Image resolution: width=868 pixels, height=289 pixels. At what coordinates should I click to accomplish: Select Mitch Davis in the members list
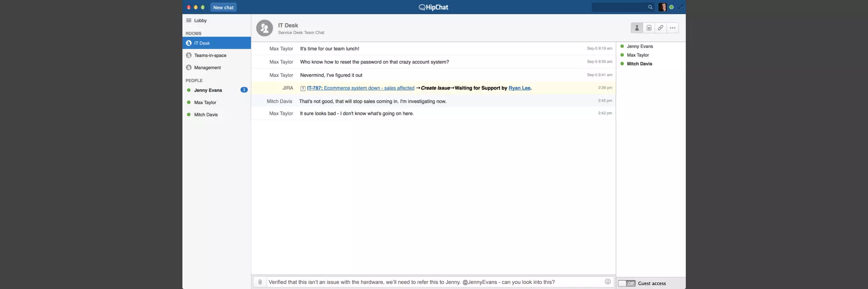click(x=640, y=64)
